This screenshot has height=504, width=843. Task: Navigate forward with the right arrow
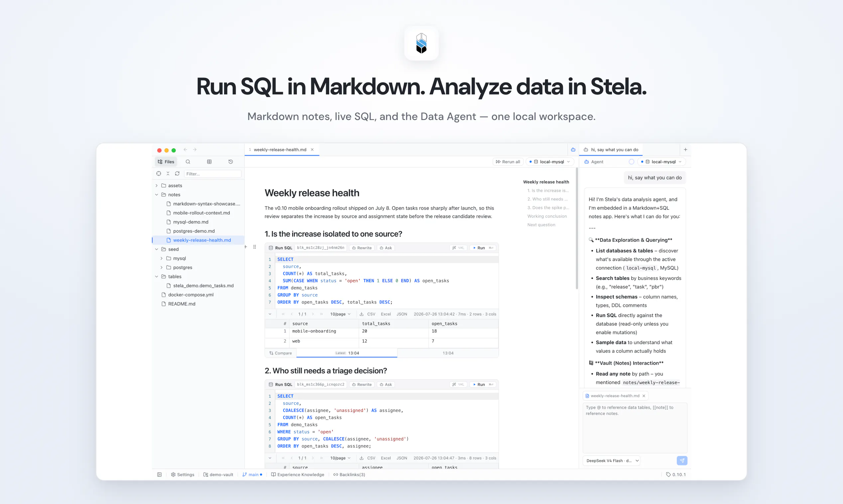click(195, 149)
